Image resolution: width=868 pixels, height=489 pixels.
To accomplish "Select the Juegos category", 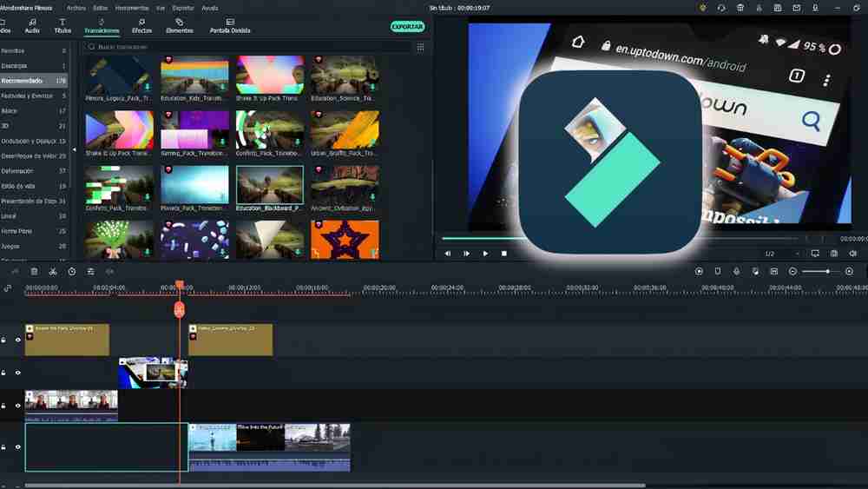I will [34, 246].
